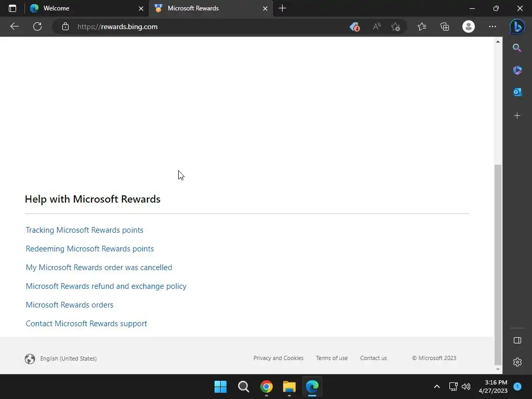
Task: Click the globe language icon
Action: [30, 358]
